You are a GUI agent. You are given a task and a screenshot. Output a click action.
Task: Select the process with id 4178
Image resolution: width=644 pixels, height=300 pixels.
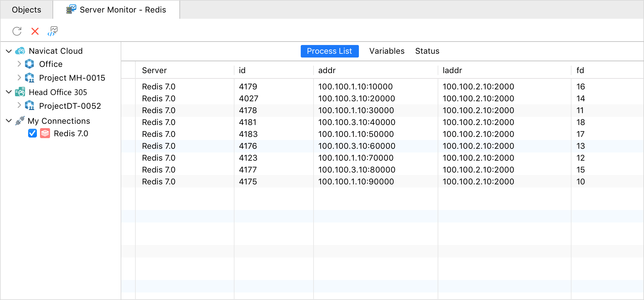point(248,110)
